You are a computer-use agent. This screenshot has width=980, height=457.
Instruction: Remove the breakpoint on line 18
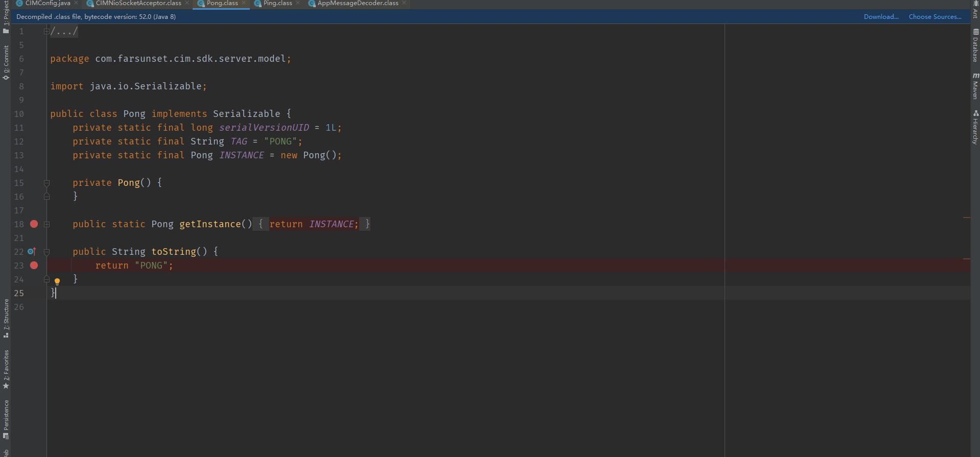[34, 224]
